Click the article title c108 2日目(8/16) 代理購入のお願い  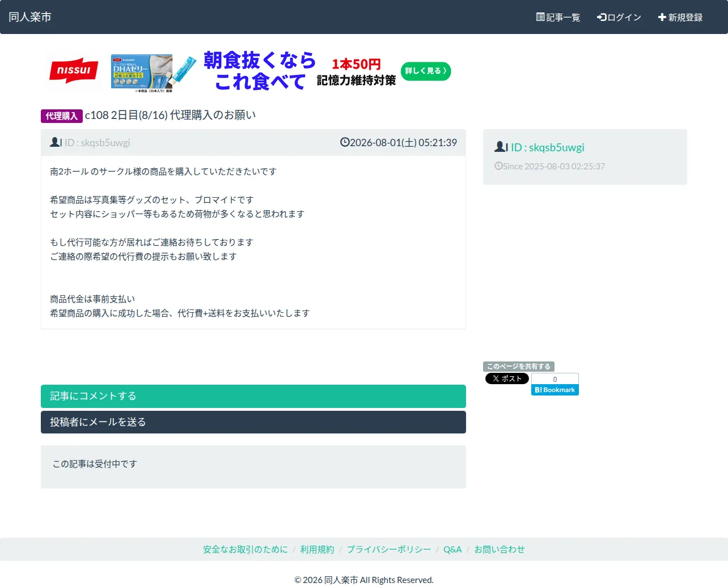pyautogui.click(x=170, y=115)
